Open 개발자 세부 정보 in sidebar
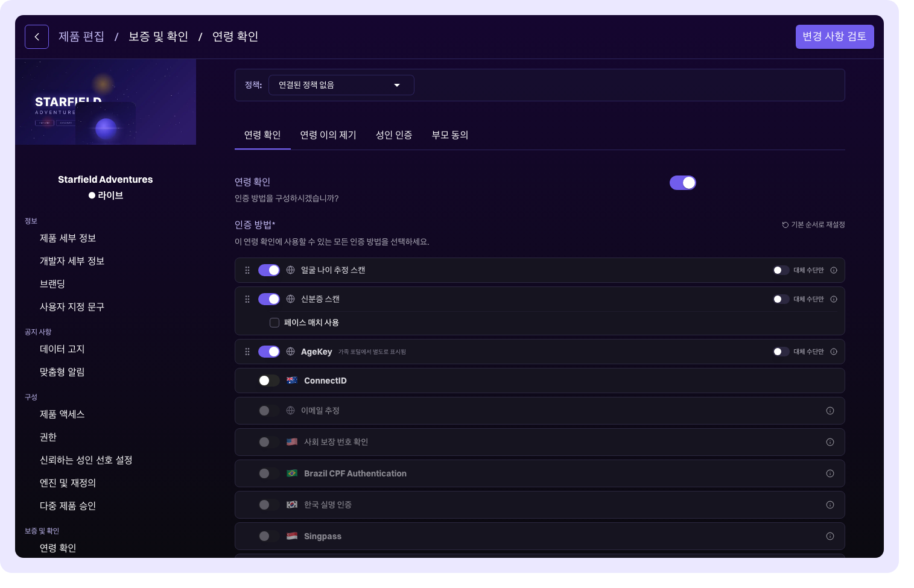The width and height of the screenshot is (914, 588). [x=72, y=261]
